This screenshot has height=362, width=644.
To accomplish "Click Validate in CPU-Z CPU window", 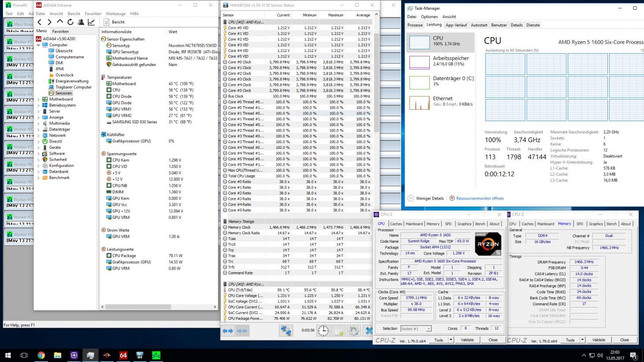I will point(467,340).
